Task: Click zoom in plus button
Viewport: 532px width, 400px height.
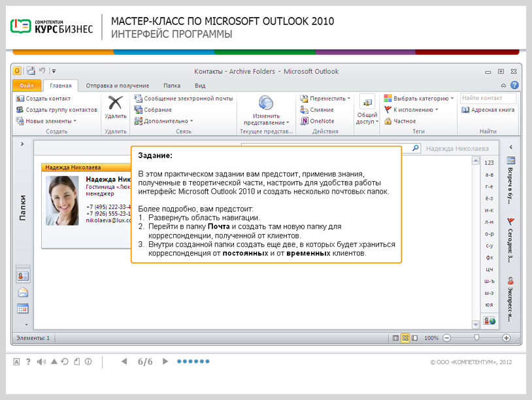Action: (x=507, y=338)
